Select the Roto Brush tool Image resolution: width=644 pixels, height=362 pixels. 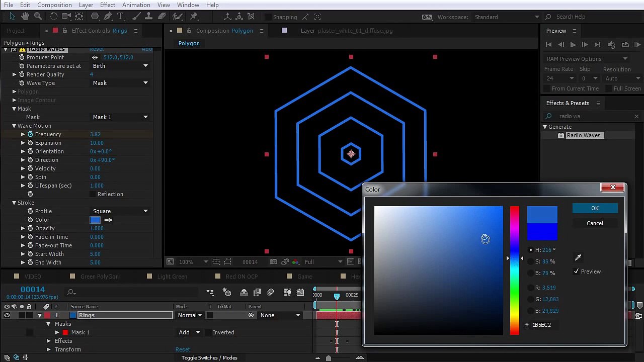click(x=177, y=17)
